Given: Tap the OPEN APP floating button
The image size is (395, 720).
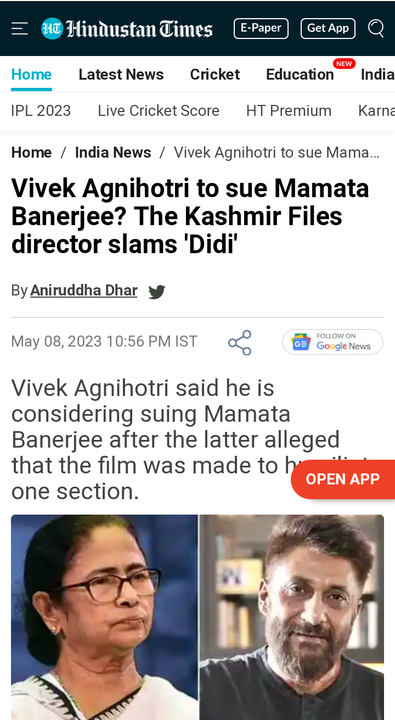Looking at the screenshot, I should click(343, 479).
